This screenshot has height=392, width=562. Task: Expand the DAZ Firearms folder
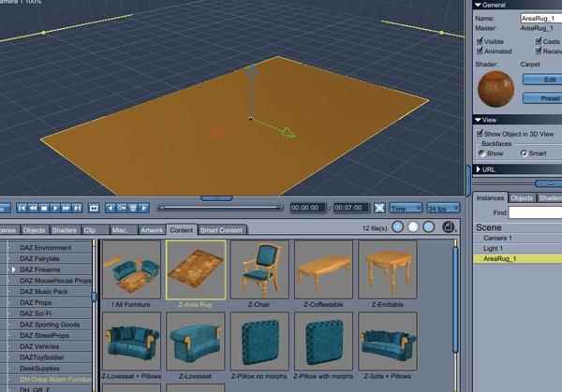[x=14, y=269]
